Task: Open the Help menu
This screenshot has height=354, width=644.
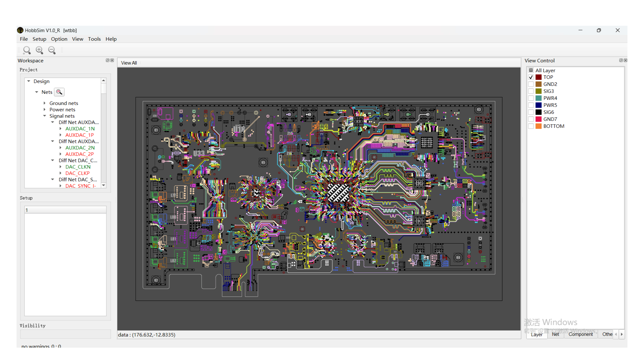Action: (x=111, y=39)
